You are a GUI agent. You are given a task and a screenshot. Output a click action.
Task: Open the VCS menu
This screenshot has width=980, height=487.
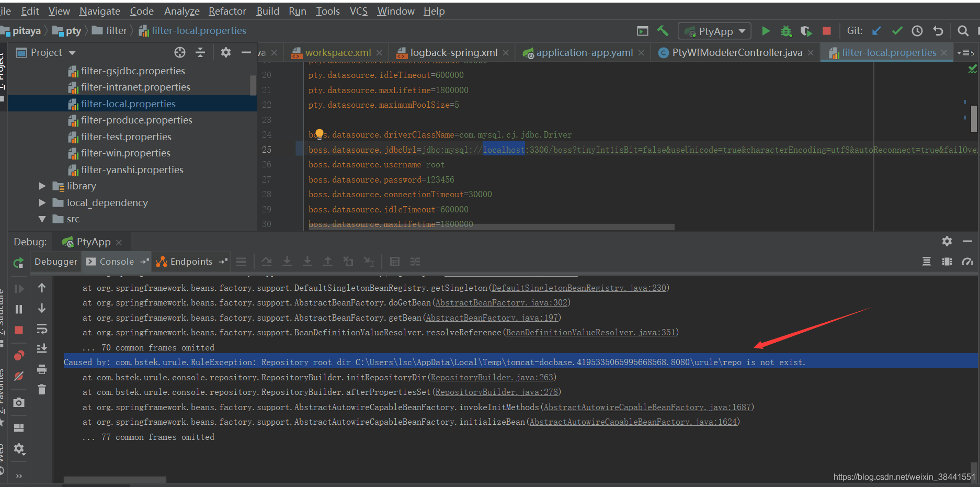(358, 11)
